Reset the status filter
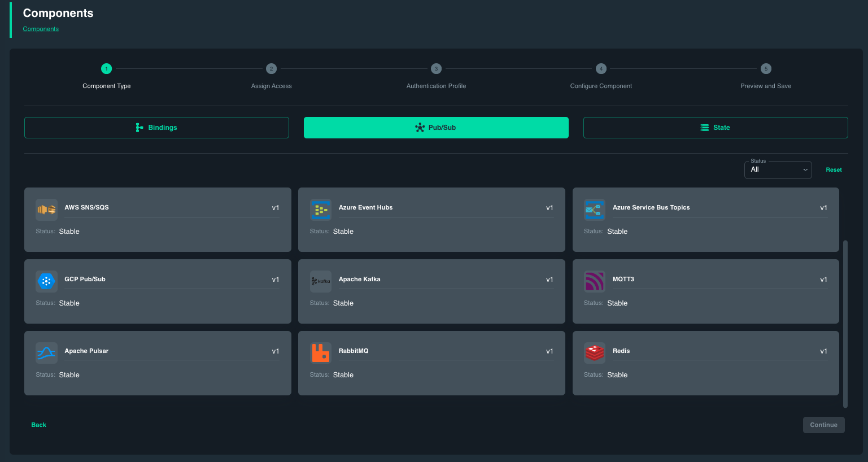 [834, 170]
